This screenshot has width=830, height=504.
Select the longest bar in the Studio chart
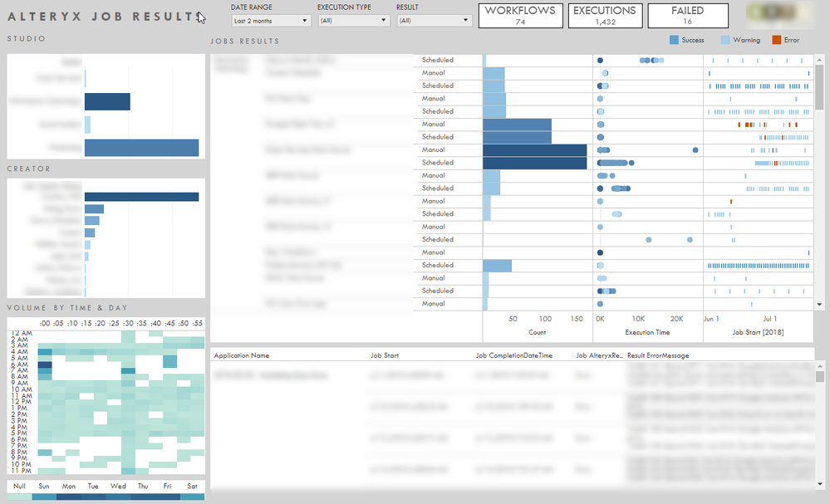tap(141, 148)
